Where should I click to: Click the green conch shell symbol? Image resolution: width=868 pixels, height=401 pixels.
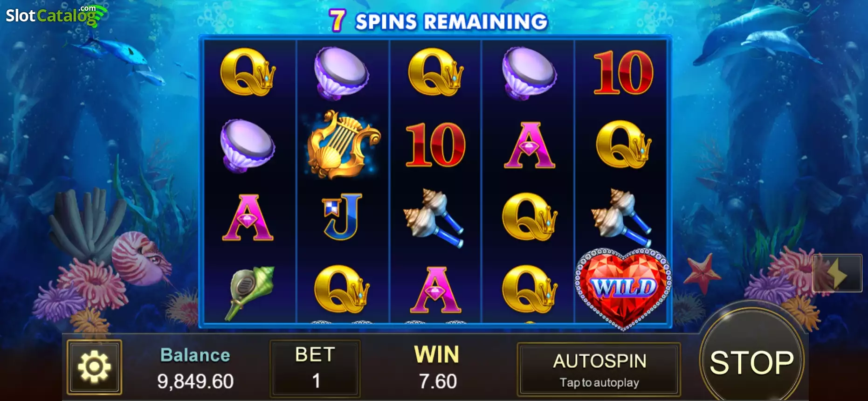coord(250,292)
